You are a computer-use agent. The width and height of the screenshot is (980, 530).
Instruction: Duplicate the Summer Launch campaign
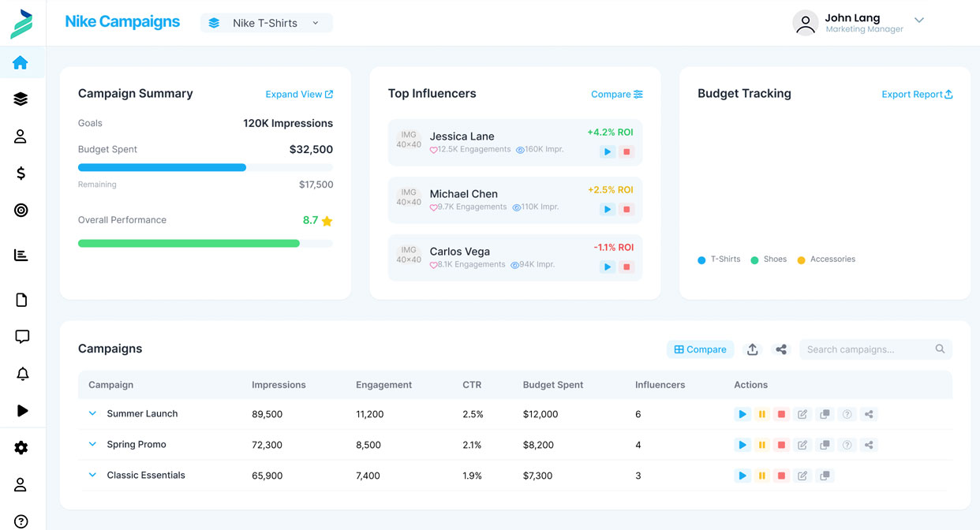825,414
